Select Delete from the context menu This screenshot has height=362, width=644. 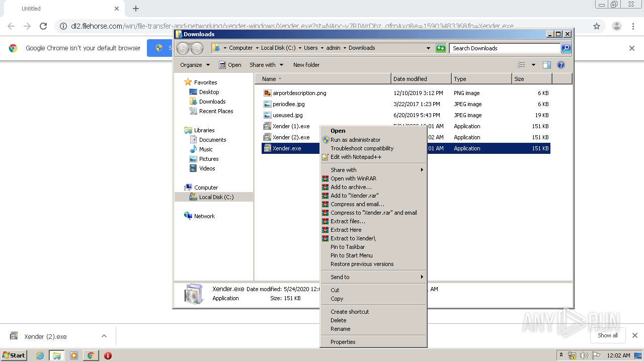(x=373, y=320)
